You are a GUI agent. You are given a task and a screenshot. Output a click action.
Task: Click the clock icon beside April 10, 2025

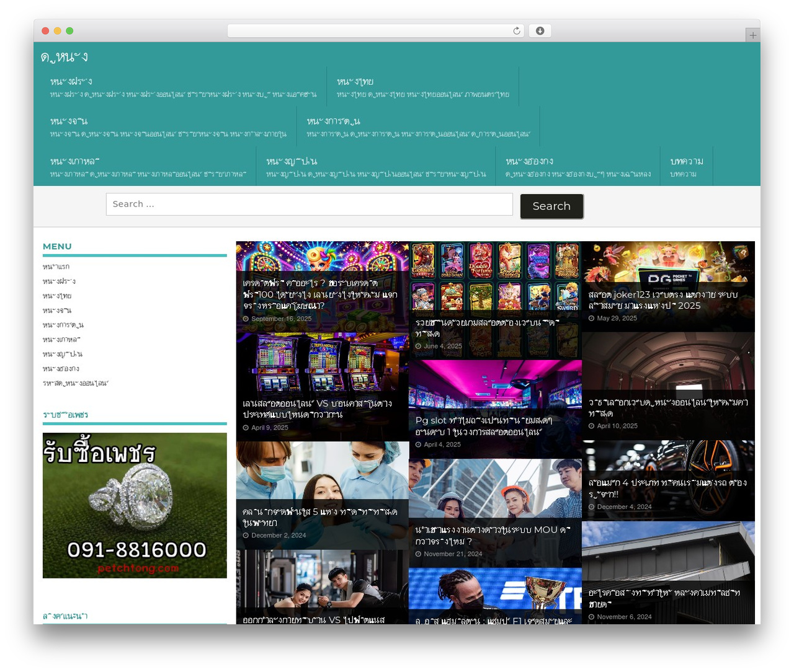pos(591,426)
